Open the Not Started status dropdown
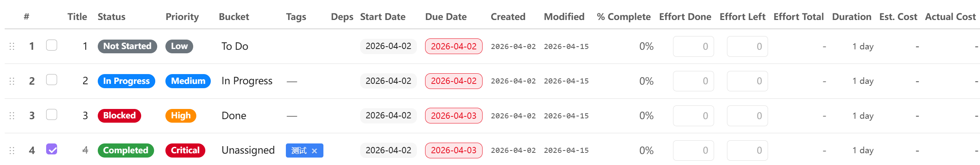 click(x=127, y=46)
